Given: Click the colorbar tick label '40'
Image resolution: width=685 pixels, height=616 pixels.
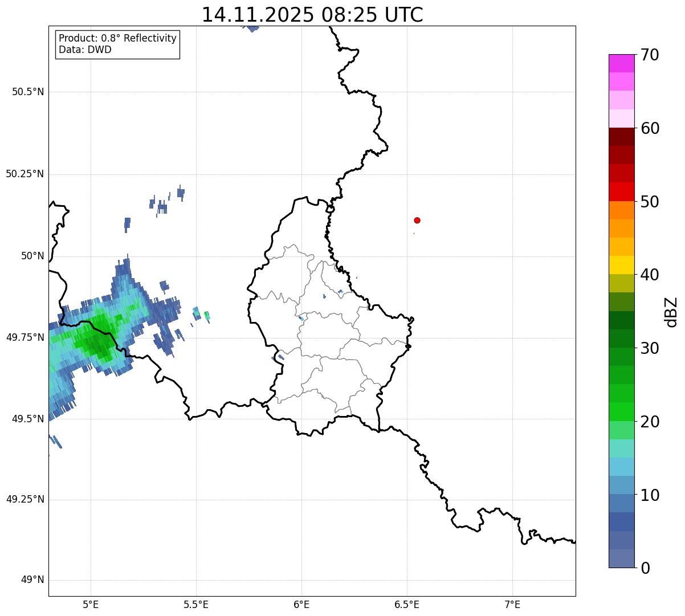Looking at the screenshot, I should coord(650,275).
